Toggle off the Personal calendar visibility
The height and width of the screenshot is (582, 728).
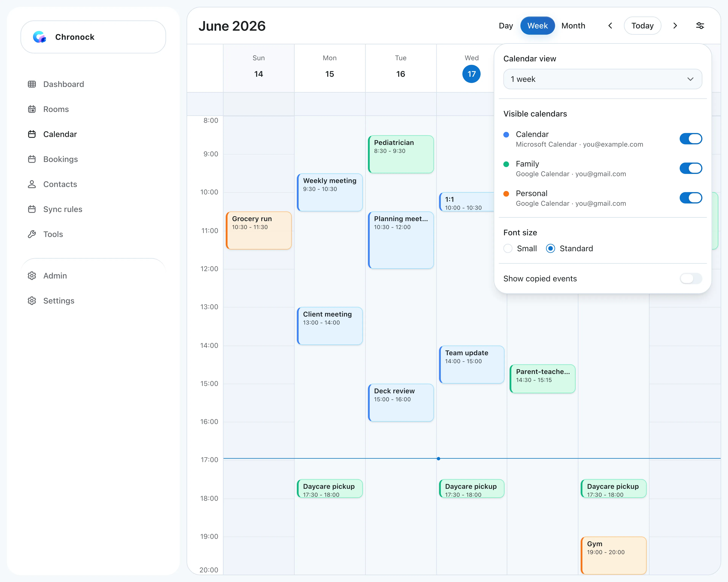tap(690, 198)
